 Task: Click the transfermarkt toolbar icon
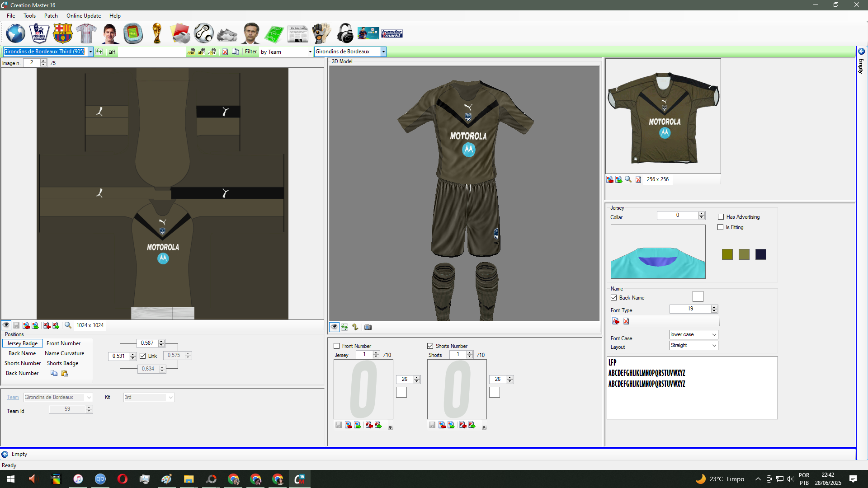392,33
